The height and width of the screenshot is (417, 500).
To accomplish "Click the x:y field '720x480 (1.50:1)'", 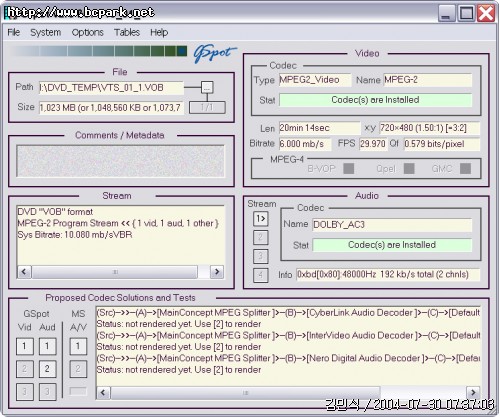I will coord(429,128).
